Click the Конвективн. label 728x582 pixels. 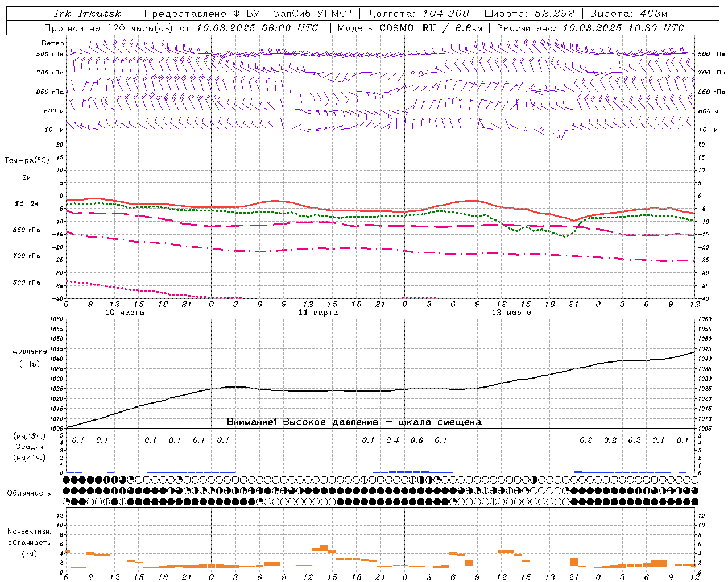point(29,531)
